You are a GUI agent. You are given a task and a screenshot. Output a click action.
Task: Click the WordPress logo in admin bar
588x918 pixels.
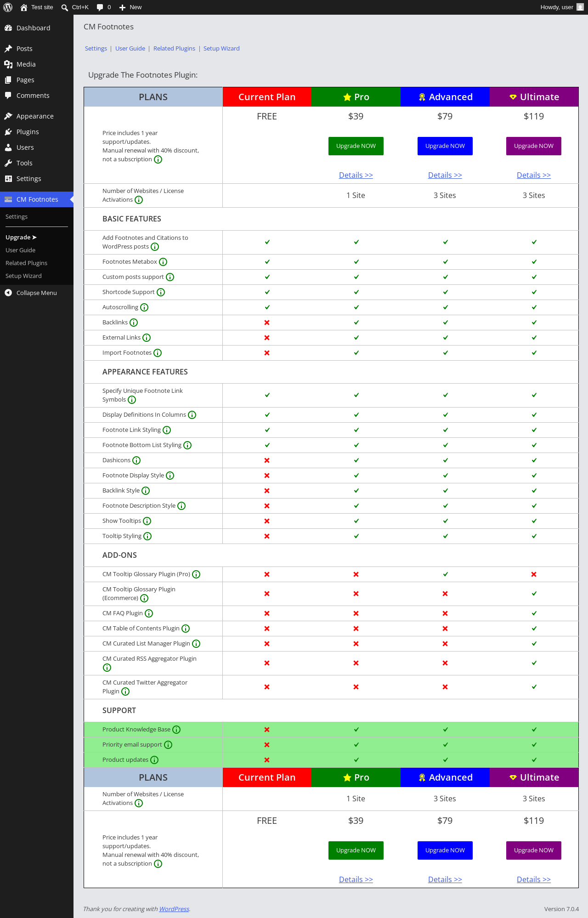8,7
